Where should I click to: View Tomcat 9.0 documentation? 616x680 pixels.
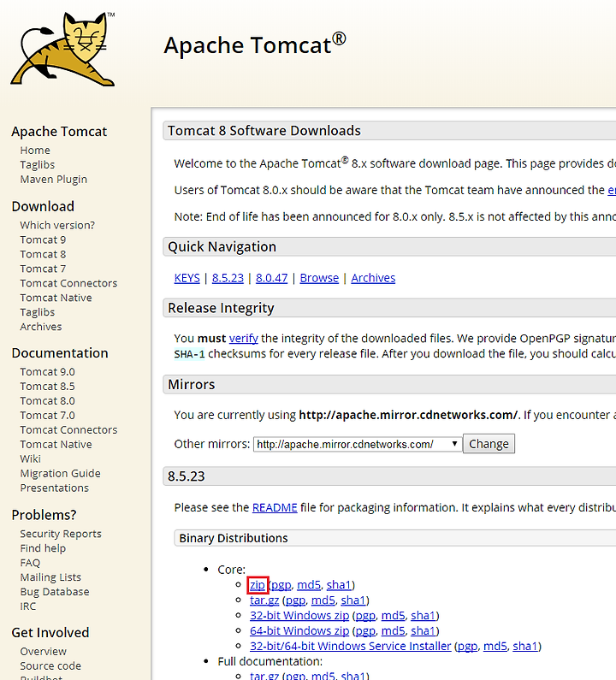pos(47,372)
